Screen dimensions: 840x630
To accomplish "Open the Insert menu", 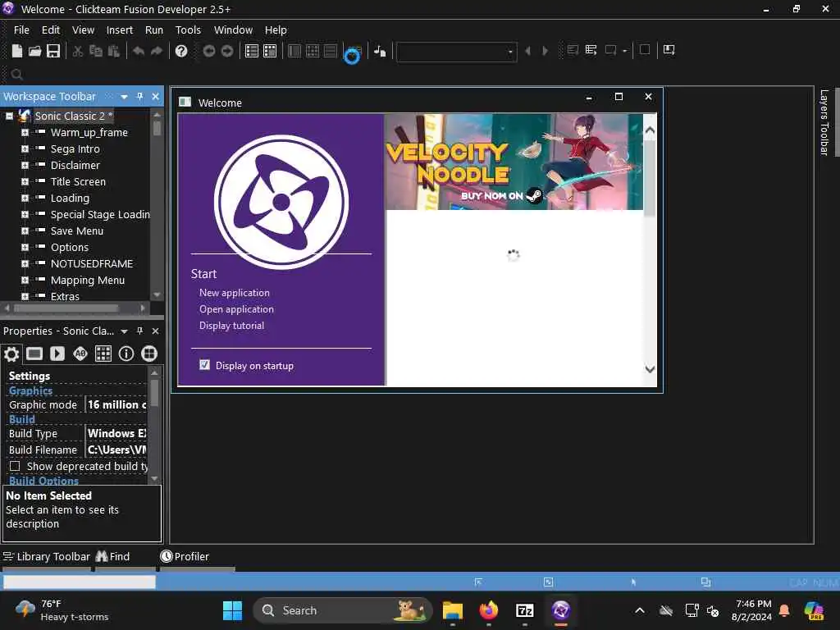I will tap(120, 30).
